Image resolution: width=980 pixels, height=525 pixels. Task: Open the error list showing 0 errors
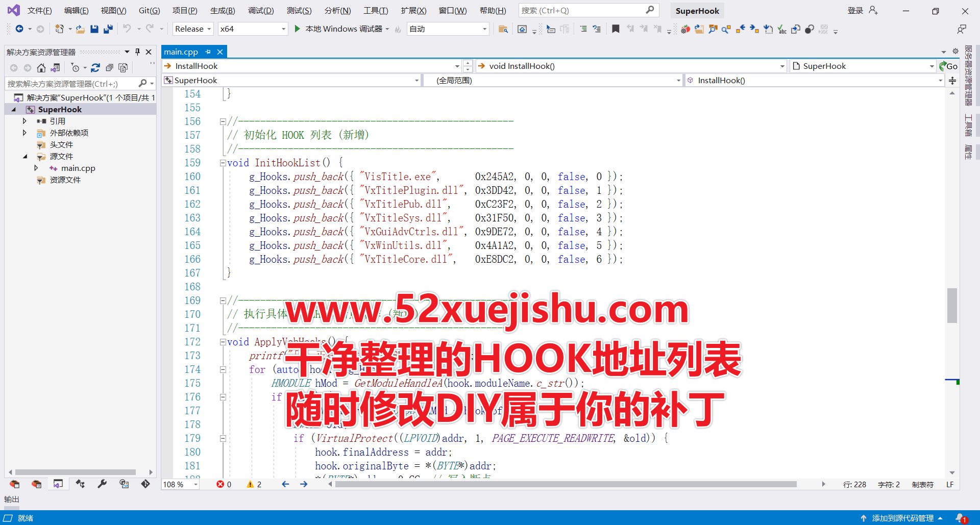point(224,484)
